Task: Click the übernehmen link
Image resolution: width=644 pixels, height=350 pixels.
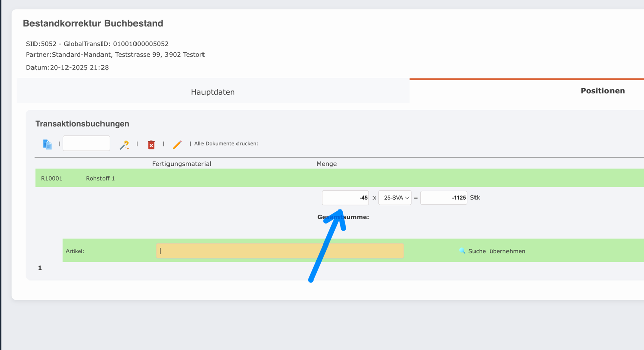Action: [507, 251]
